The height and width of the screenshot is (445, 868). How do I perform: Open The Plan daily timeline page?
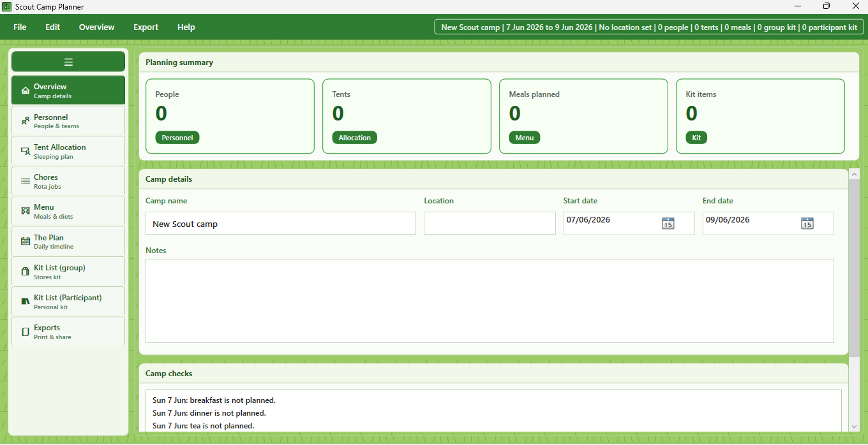pyautogui.click(x=68, y=242)
